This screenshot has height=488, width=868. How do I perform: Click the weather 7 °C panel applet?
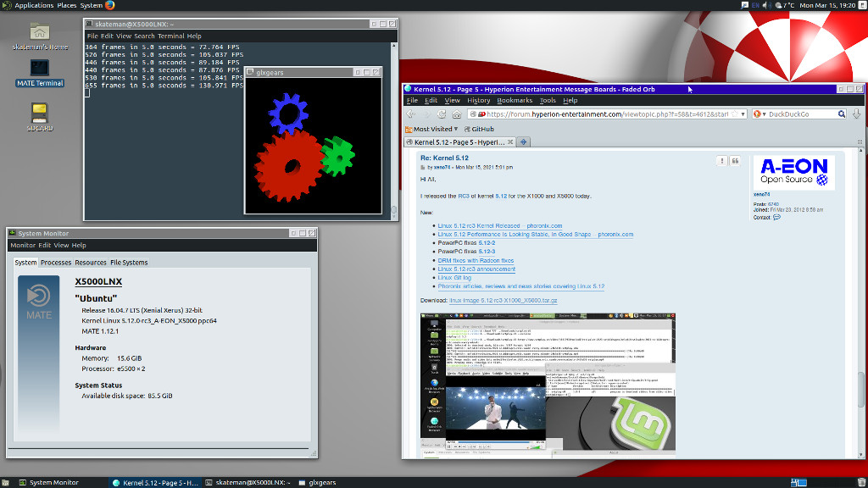click(x=785, y=5)
